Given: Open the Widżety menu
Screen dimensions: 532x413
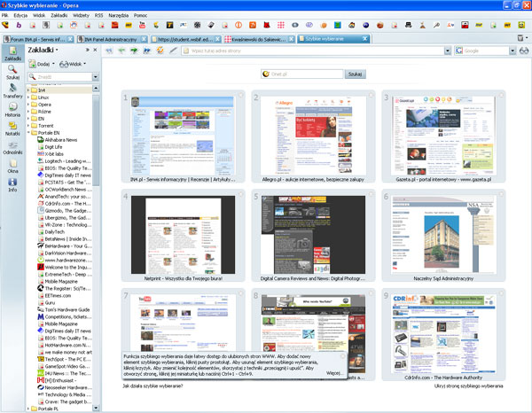Looking at the screenshot, I should 81,15.
